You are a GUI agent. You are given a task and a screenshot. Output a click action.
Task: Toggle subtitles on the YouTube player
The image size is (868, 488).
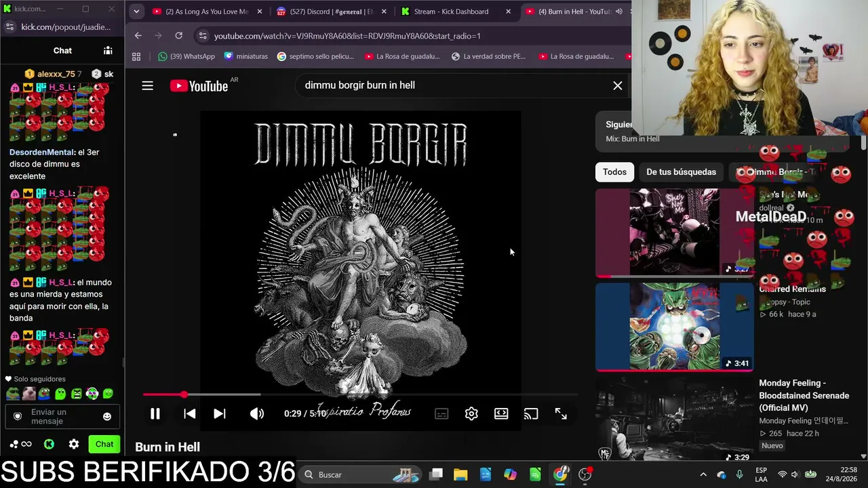[x=441, y=413]
